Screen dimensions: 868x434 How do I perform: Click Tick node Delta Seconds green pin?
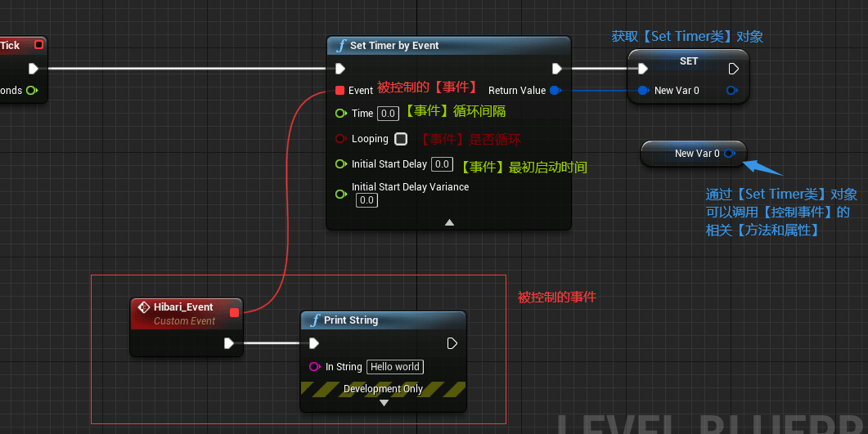(x=32, y=90)
